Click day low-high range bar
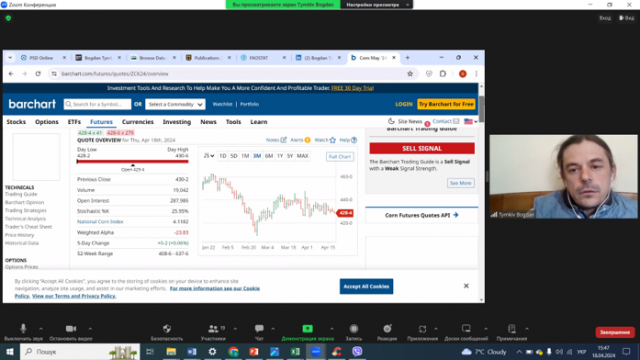This screenshot has height=360, width=640. point(133,162)
